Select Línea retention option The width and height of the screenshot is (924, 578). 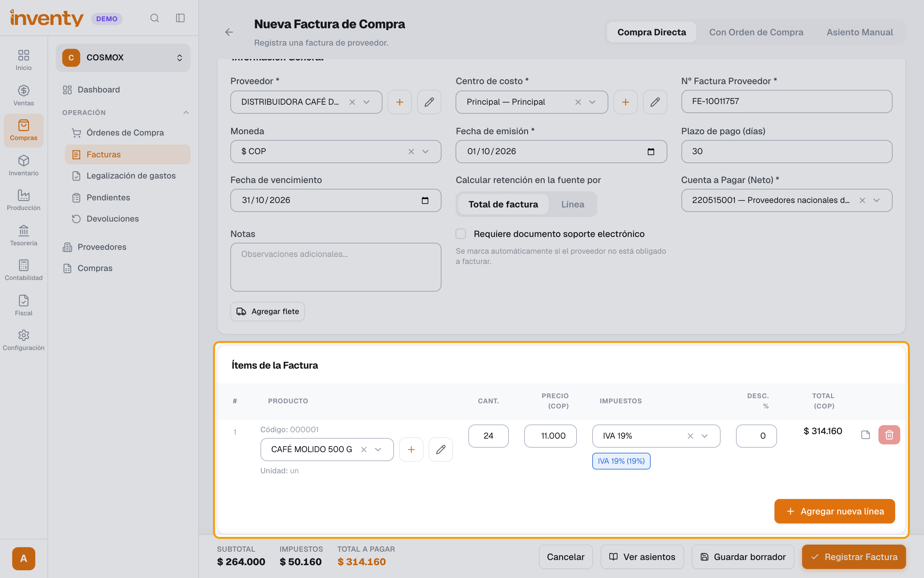[572, 205]
